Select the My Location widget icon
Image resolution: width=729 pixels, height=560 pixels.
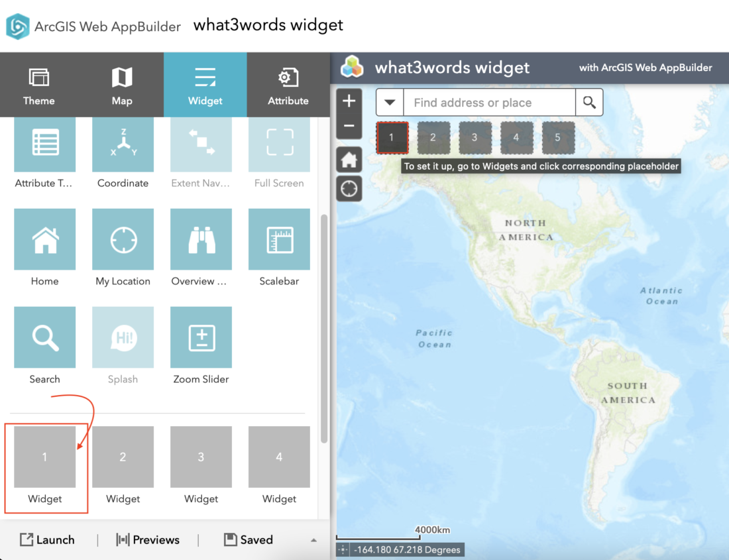[123, 239]
